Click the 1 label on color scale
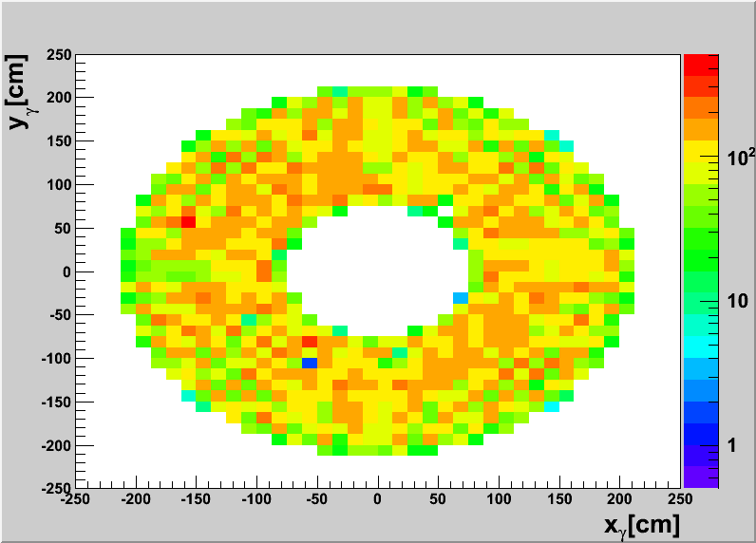Screen dimensions: 756x543 732,445
